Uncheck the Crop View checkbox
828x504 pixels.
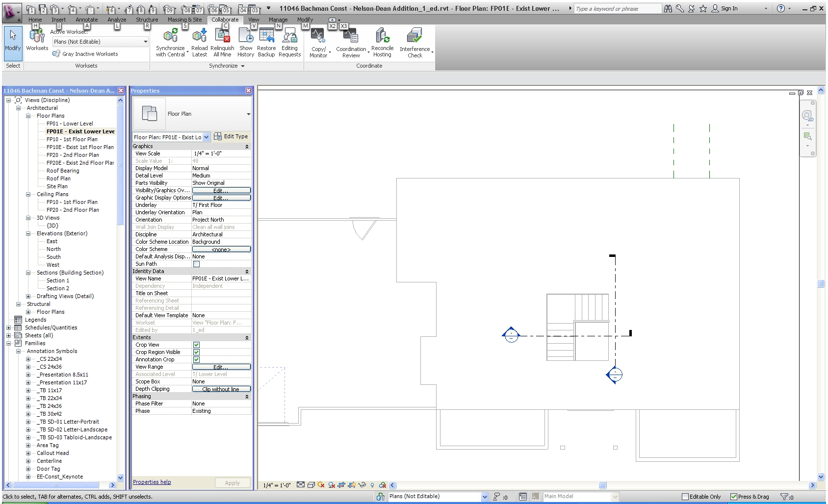196,345
